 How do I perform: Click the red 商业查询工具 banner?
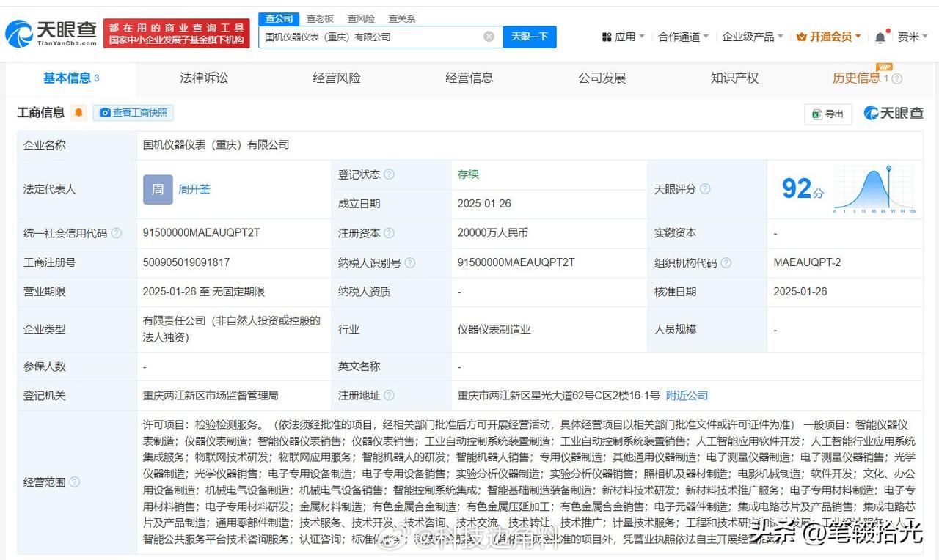(177, 34)
